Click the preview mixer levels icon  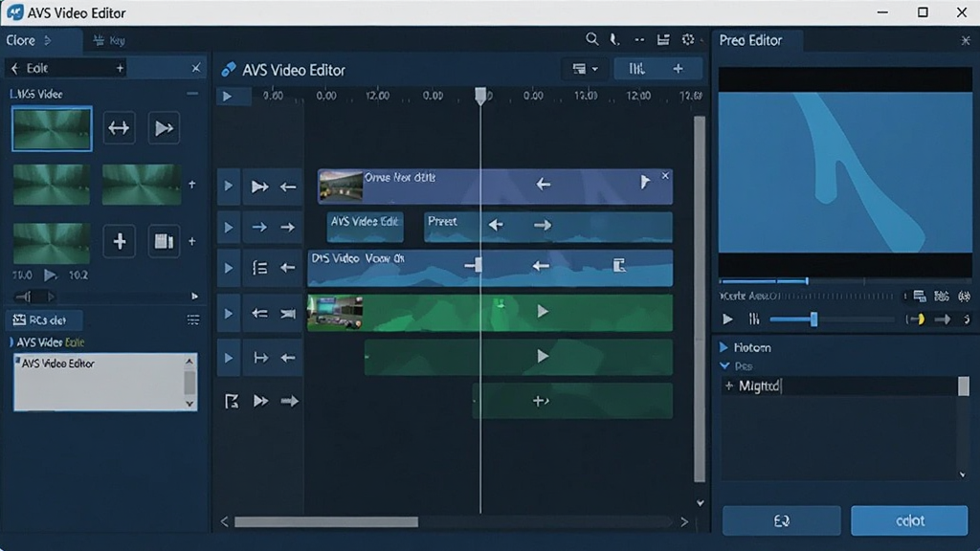pos(754,320)
